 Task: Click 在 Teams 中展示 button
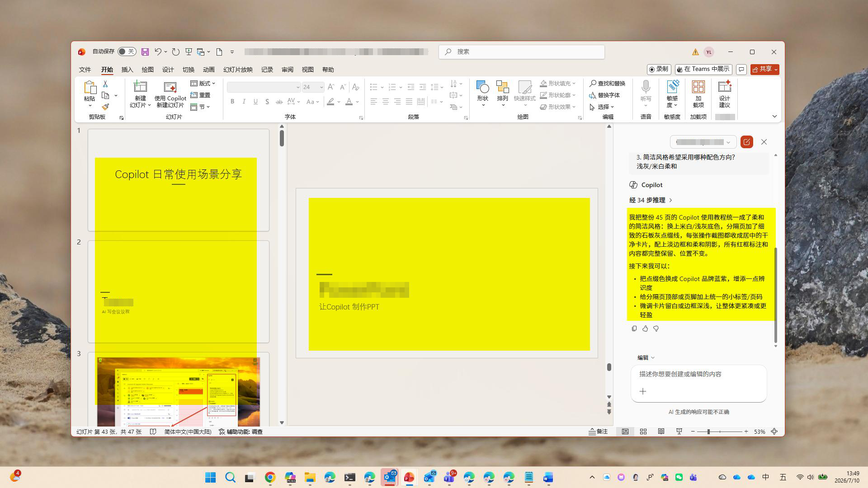coord(703,69)
